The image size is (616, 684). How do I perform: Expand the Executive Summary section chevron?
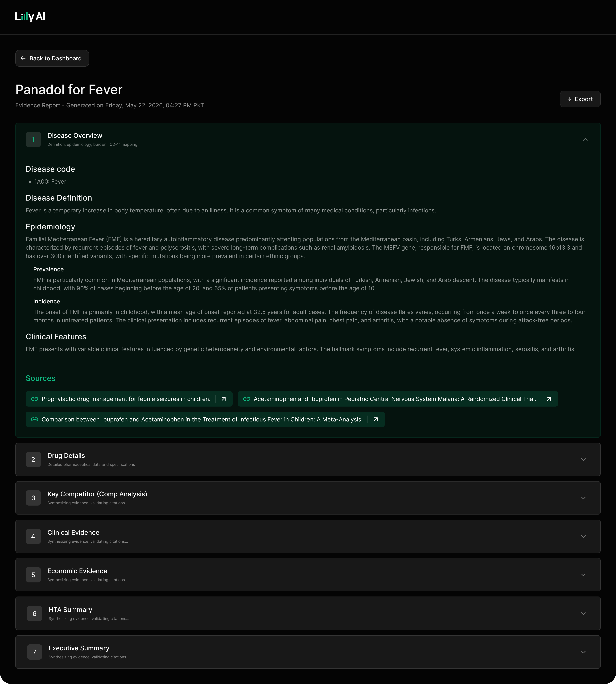coord(583,652)
